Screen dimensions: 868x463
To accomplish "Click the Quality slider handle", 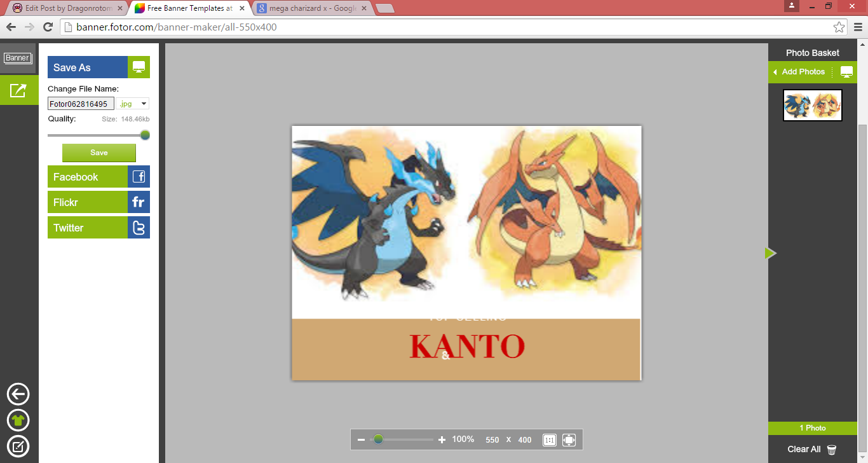I will tap(145, 135).
